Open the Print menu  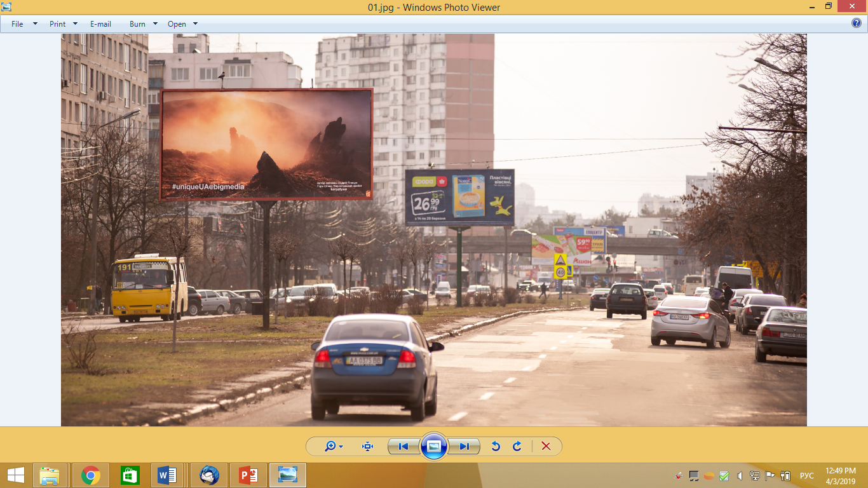[x=57, y=24]
